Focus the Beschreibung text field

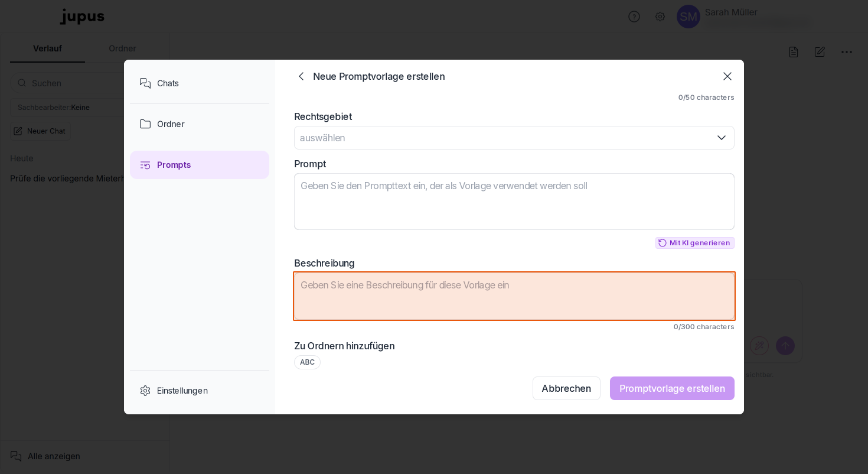click(x=514, y=296)
